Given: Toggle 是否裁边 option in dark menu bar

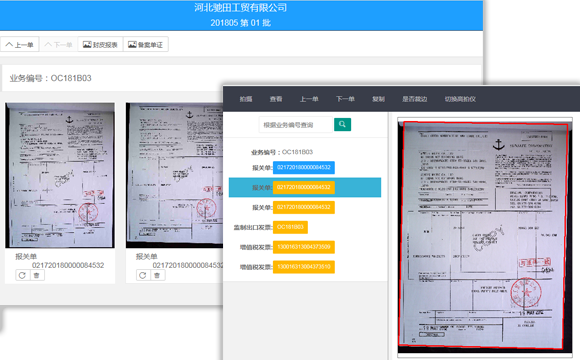Looking at the screenshot, I should 415,99.
